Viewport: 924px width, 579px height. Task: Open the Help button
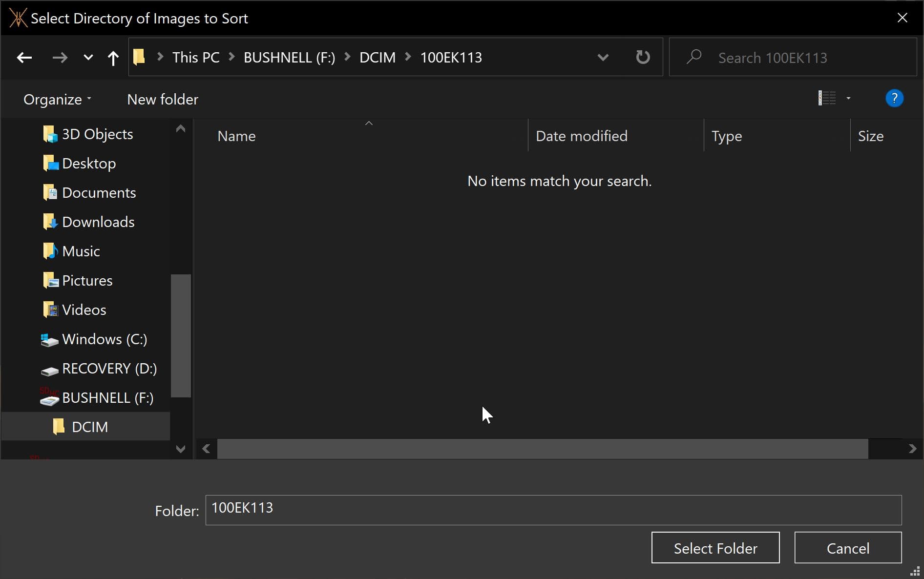click(x=894, y=98)
